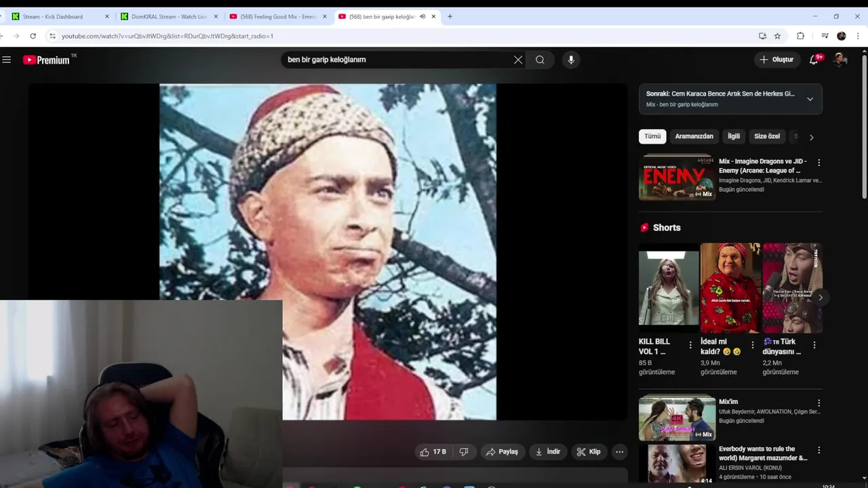The image size is (868, 488).
Task: Like the video showing 17 B
Action: point(433,451)
